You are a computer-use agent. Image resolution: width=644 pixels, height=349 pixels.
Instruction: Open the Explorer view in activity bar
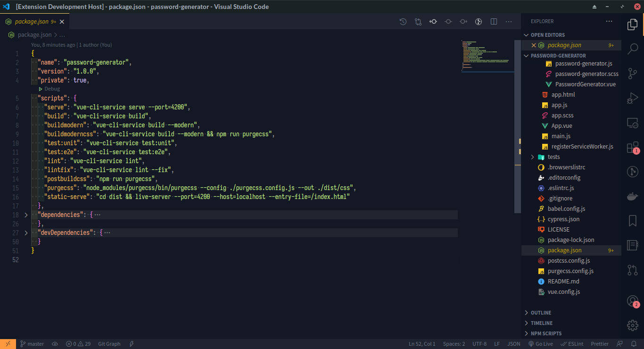coord(632,24)
